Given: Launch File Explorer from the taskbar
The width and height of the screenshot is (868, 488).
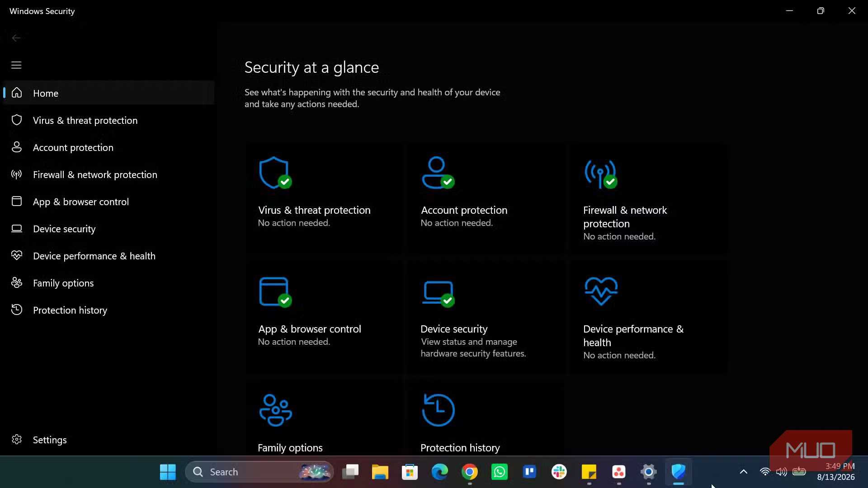Looking at the screenshot, I should pyautogui.click(x=380, y=472).
